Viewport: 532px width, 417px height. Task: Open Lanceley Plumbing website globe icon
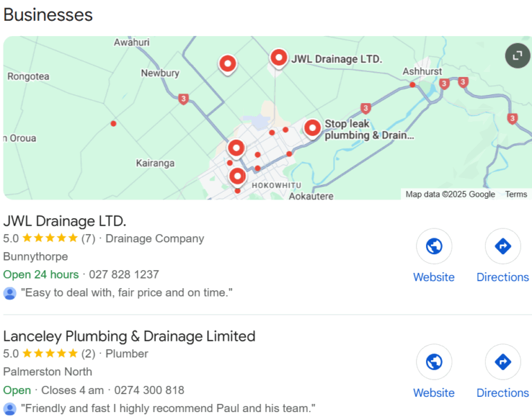pos(434,362)
